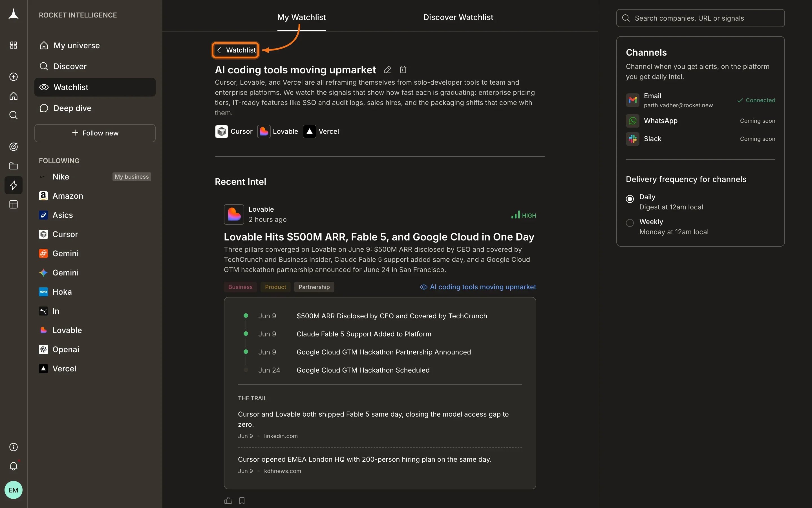Click the Slack icon in Channels

tap(632, 139)
